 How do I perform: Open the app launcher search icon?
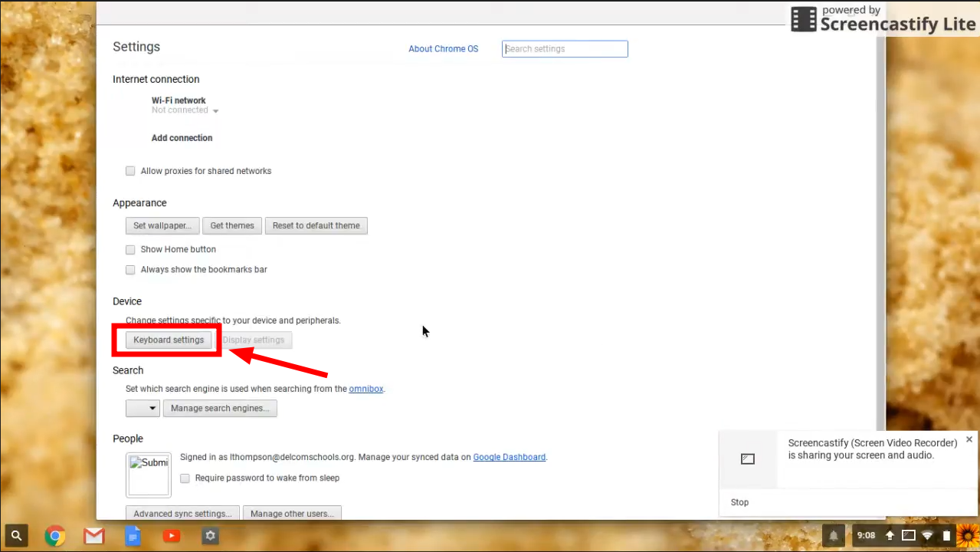coord(15,535)
